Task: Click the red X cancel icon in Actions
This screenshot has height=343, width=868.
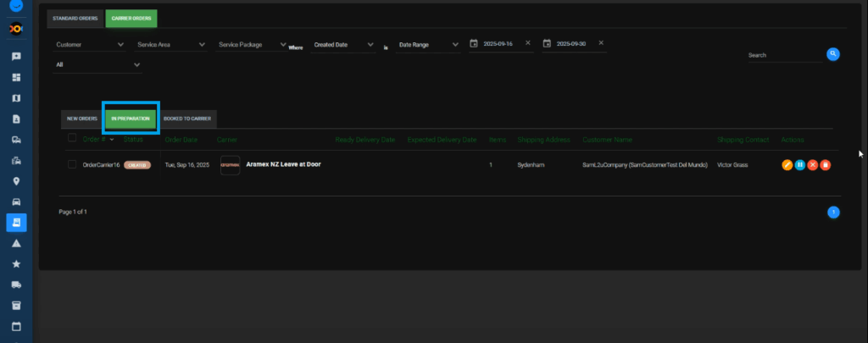Action: click(813, 164)
